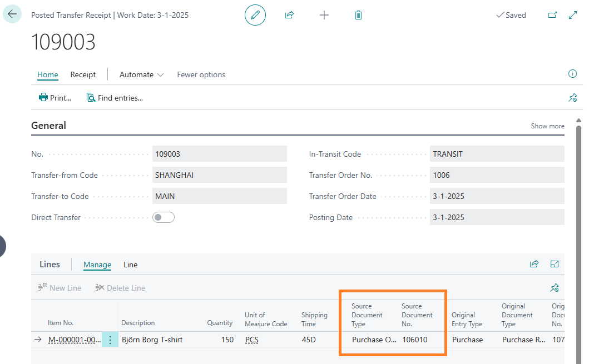589x364 pixels.
Task: Switch to the Receipt tab
Action: 83,74
